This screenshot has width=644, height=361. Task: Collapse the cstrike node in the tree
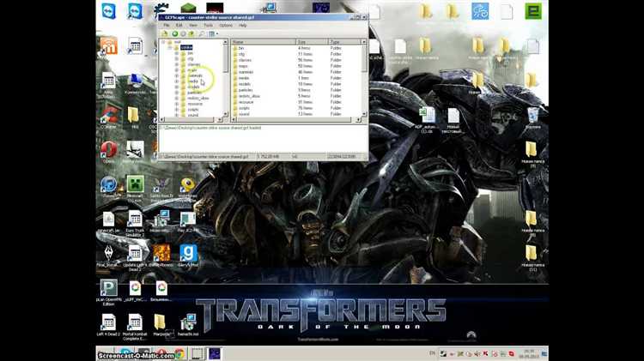170,47
